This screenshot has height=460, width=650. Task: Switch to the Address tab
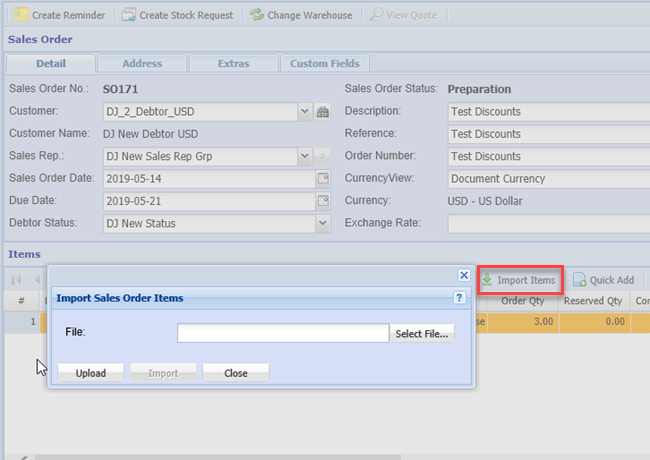tap(142, 63)
